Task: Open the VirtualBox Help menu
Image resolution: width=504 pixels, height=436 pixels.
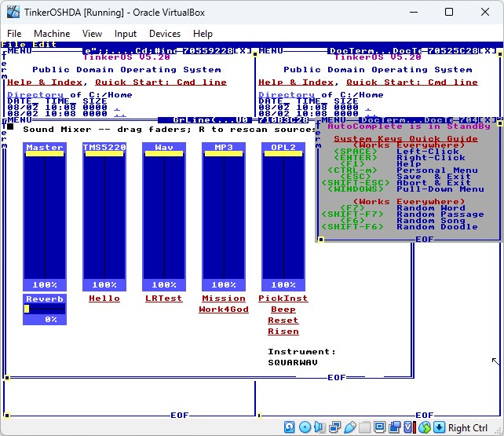Action: (x=203, y=34)
